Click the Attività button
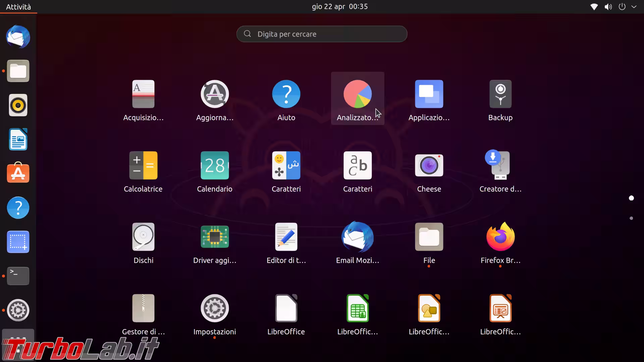Screen dimensions: 644x362 point(18,7)
